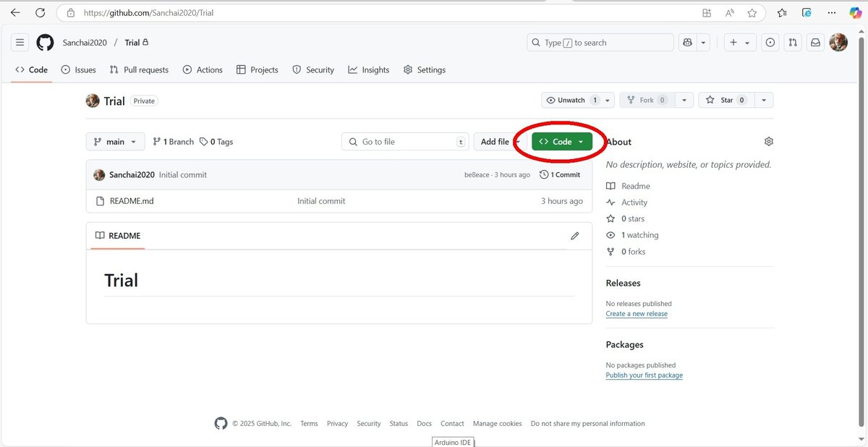View site information lock icon in address bar
Image resolution: width=868 pixels, height=447 pixels.
[x=70, y=12]
